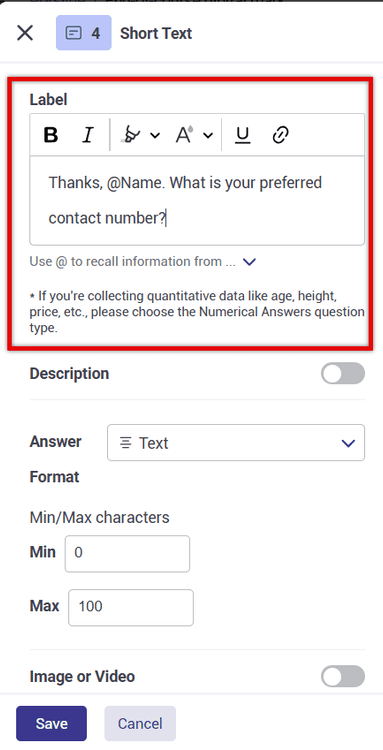This screenshot has width=383, height=750.
Task: Focus the Max characters field
Action: coord(131,607)
